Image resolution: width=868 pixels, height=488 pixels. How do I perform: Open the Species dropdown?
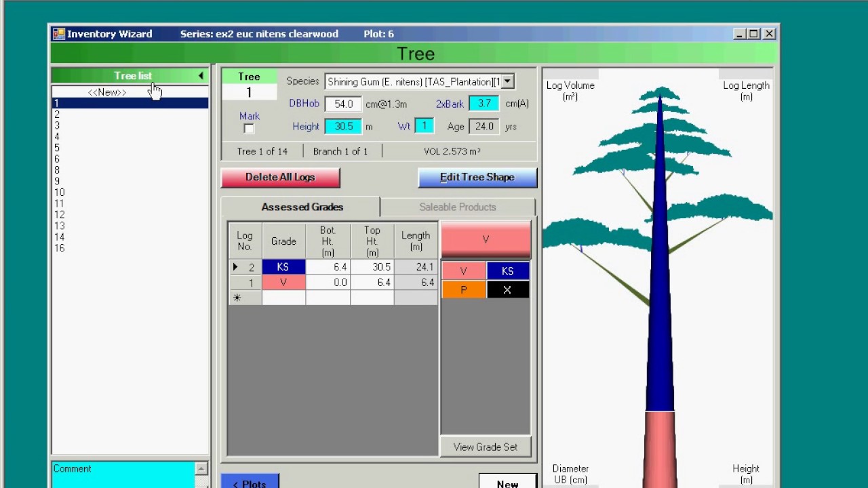point(507,82)
